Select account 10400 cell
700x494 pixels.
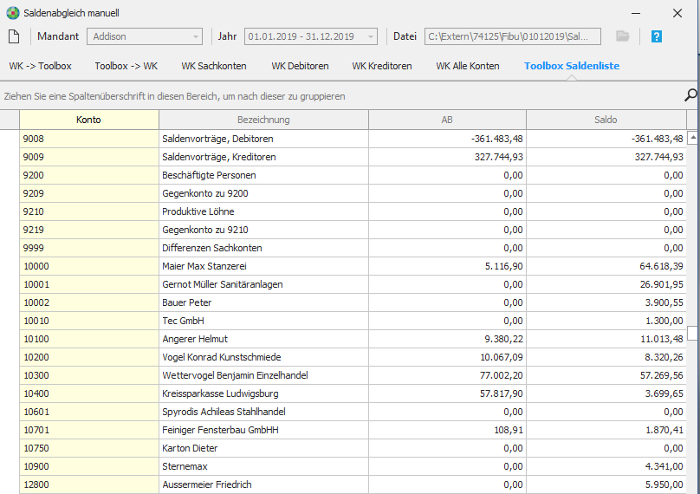pyautogui.click(x=89, y=394)
